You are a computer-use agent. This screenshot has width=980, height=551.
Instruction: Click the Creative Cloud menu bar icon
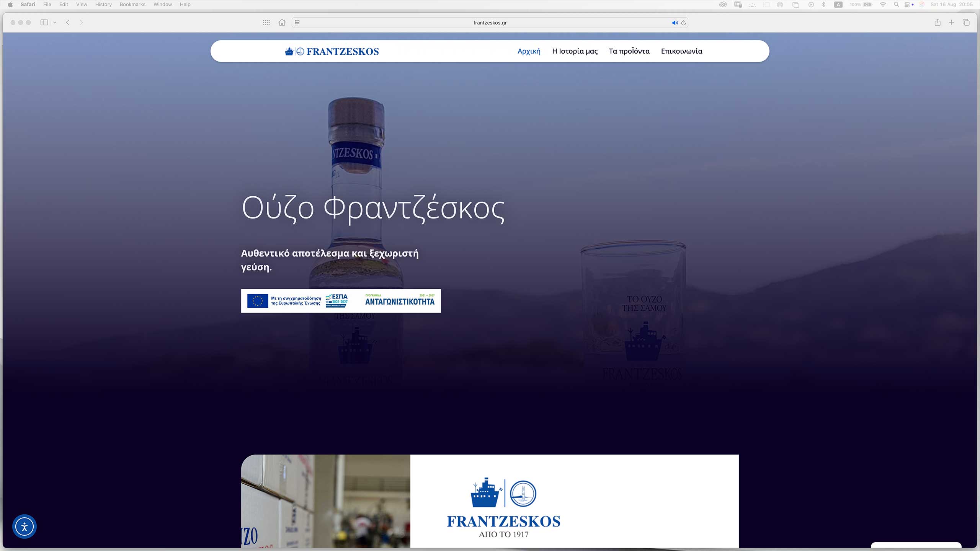click(x=723, y=5)
